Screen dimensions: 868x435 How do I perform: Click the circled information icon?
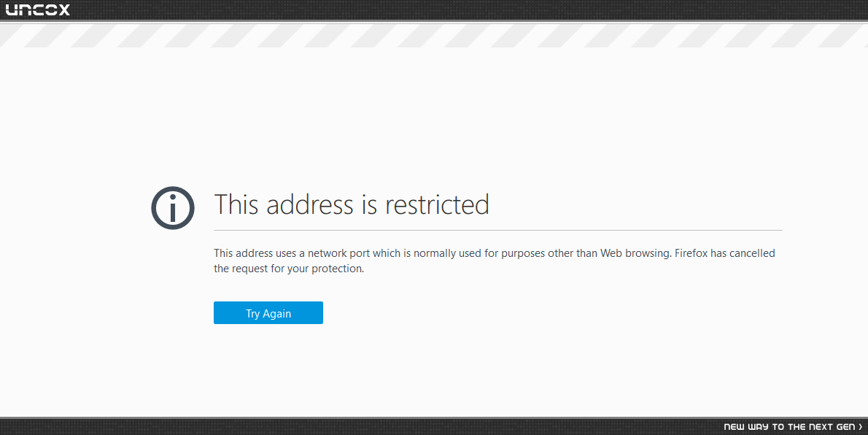click(x=173, y=208)
